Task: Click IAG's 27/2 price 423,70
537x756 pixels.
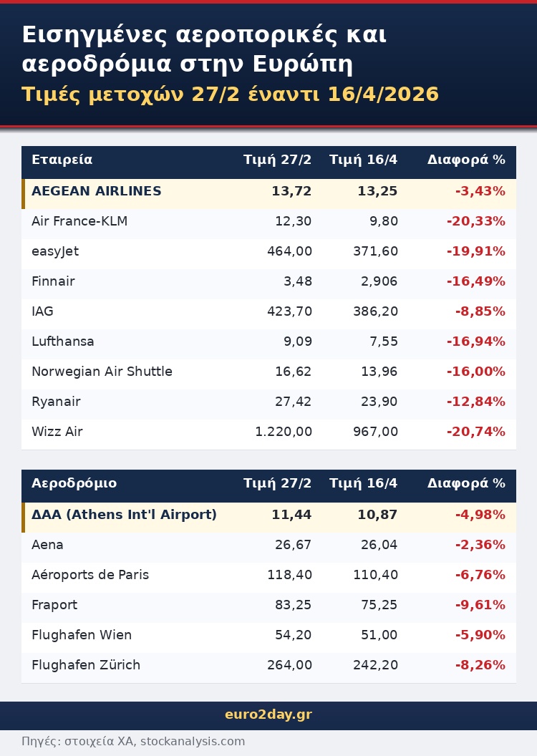Action: [x=288, y=311]
